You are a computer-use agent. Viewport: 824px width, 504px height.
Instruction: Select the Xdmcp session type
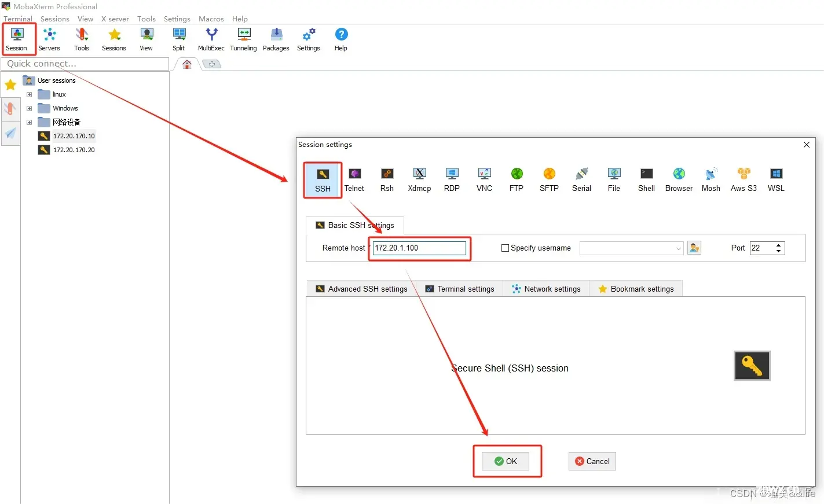coord(419,180)
